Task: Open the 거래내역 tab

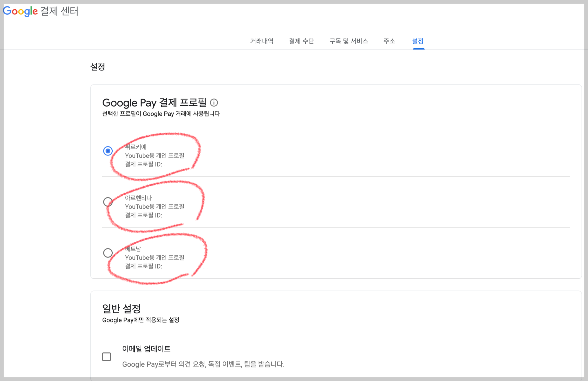Action: point(262,41)
